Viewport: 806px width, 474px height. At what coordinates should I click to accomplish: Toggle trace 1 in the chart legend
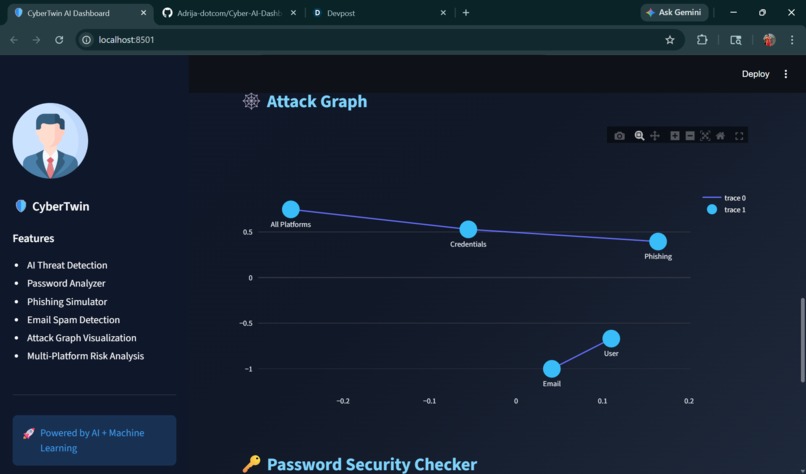tap(726, 210)
